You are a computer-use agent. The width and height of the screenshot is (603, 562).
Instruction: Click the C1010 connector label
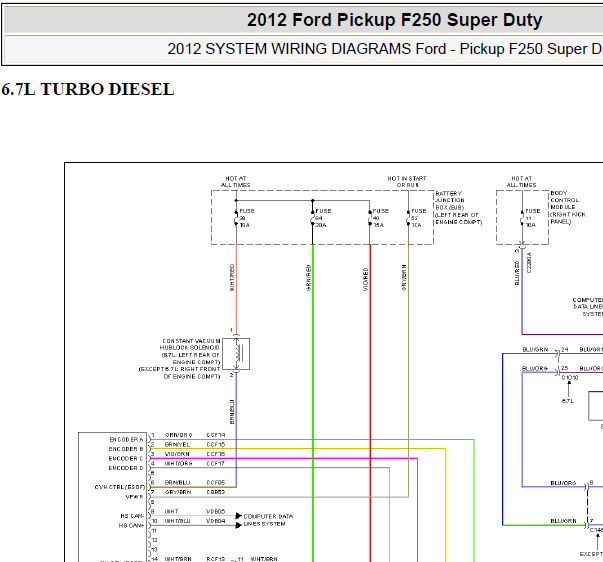570,378
